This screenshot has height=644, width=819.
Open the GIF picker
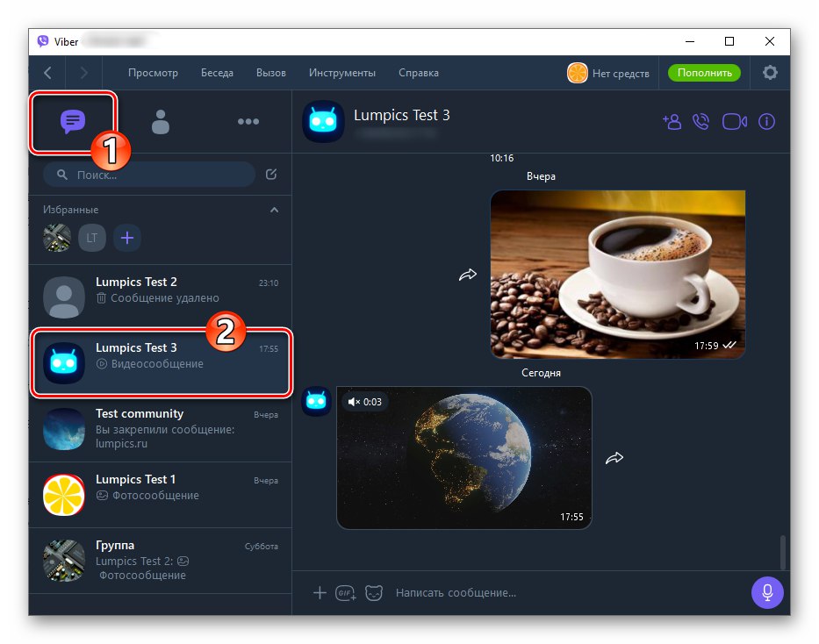pos(345,593)
